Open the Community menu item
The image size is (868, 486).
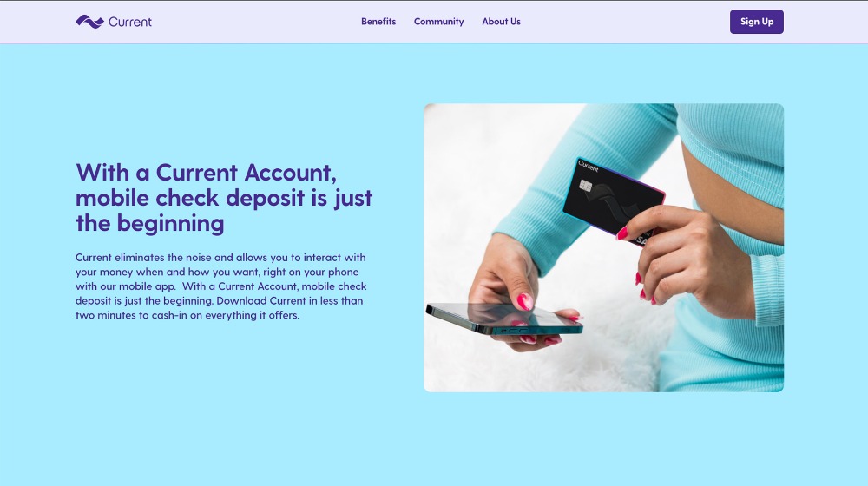click(439, 22)
